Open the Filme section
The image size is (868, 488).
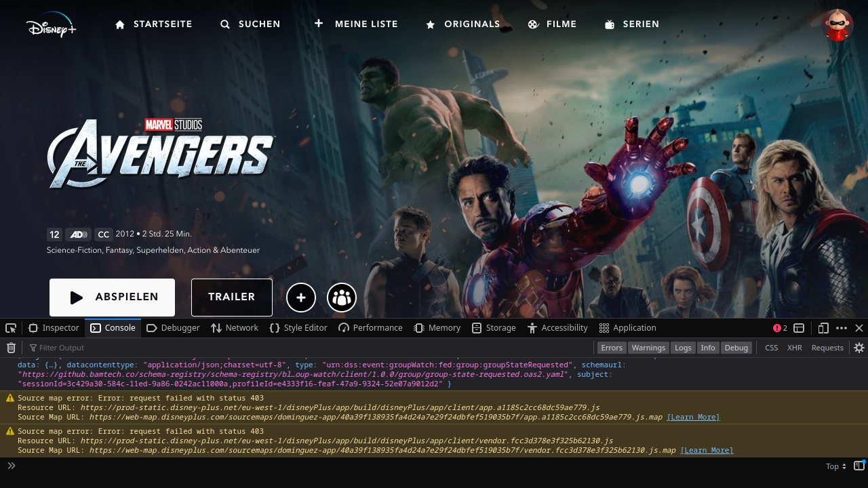[x=552, y=24]
